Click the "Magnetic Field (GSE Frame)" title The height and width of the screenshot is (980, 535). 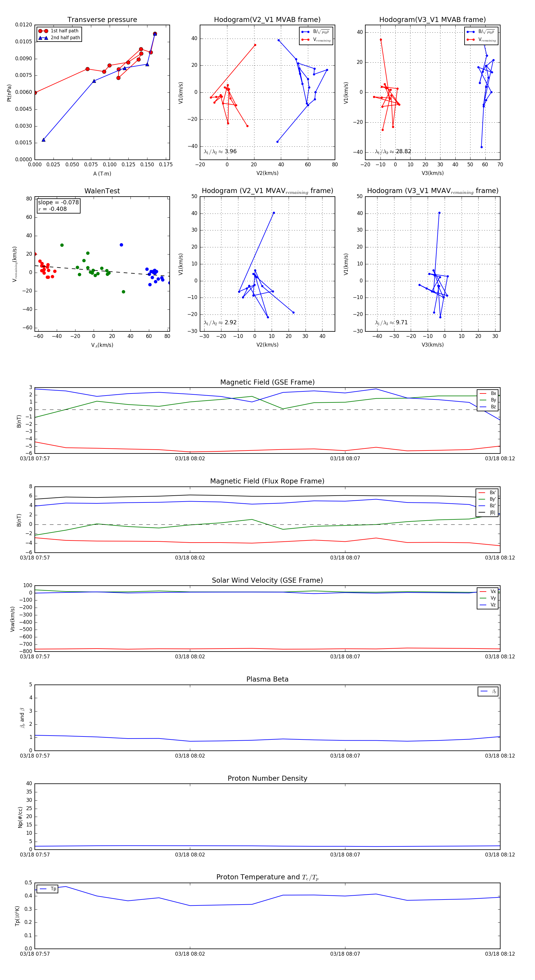267,382
